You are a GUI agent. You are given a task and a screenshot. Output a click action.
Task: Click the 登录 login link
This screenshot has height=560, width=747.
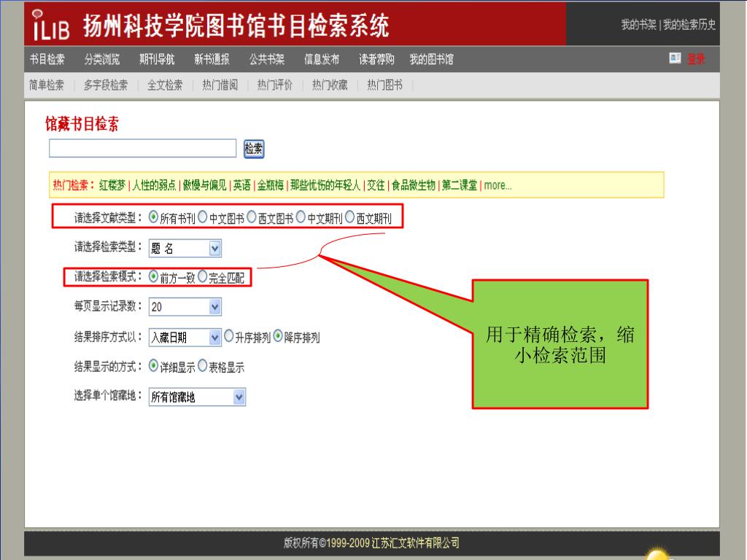(696, 58)
